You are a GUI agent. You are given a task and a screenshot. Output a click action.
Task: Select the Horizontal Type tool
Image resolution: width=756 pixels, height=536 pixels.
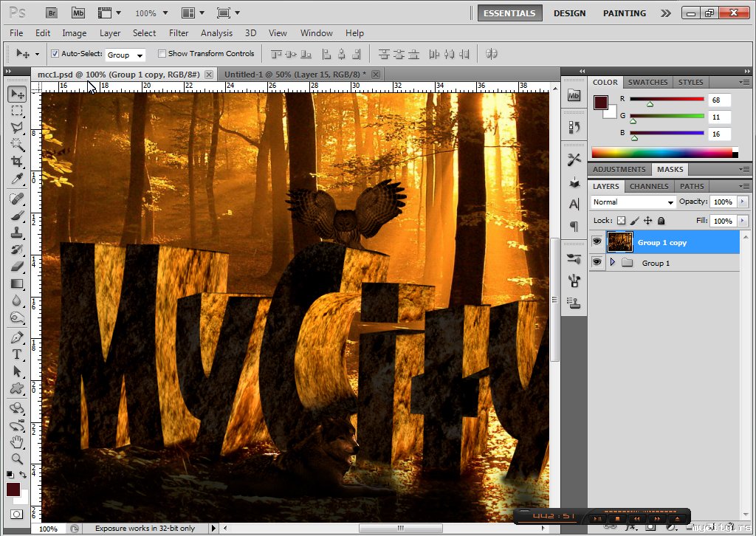[17, 354]
